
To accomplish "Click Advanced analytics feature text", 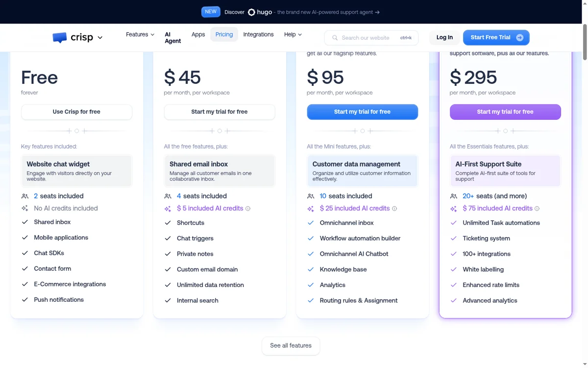I will pyautogui.click(x=490, y=300).
